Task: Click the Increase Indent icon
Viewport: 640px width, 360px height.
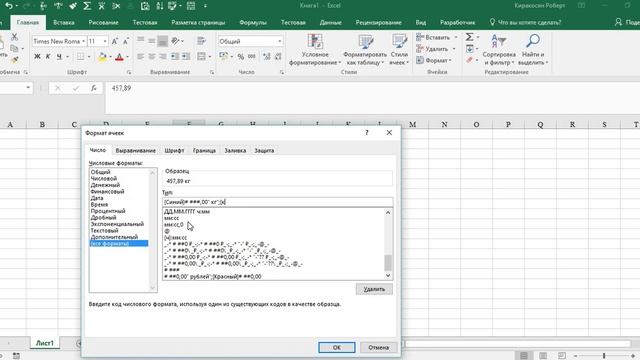Action: [x=186, y=56]
